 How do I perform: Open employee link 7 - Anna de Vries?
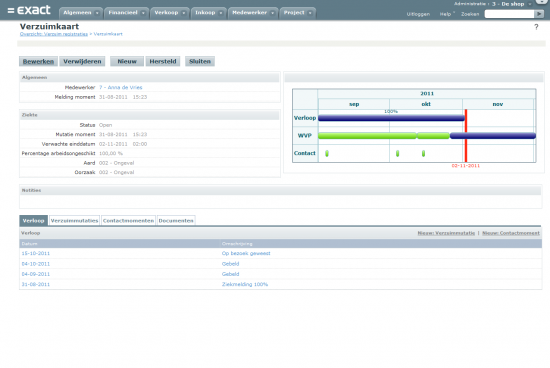tap(121, 87)
